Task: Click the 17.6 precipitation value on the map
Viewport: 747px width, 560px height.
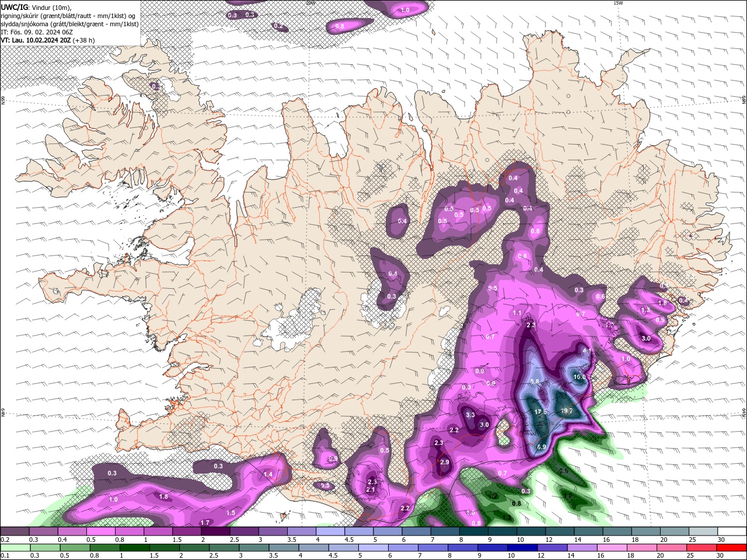Action: tap(540, 412)
